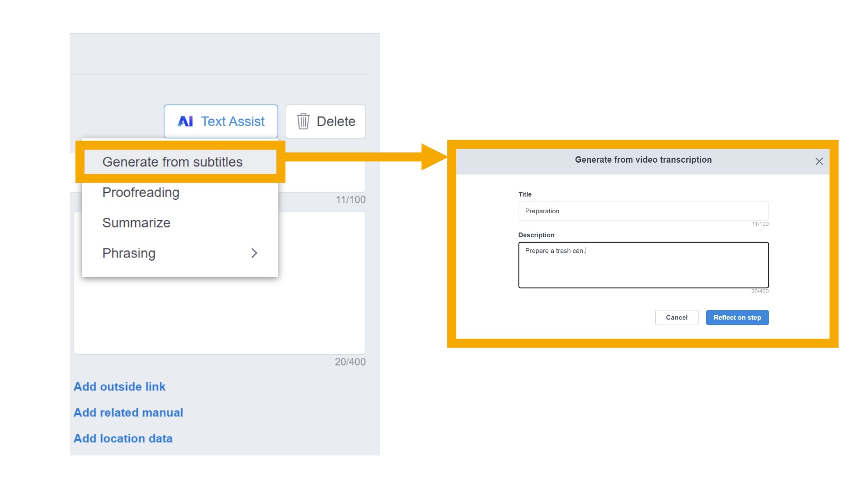
Task: Click the 20/400 character counter in left panel
Action: tap(350, 362)
